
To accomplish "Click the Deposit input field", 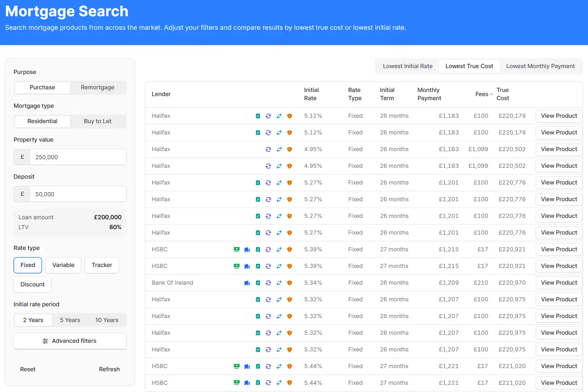I will pos(78,194).
